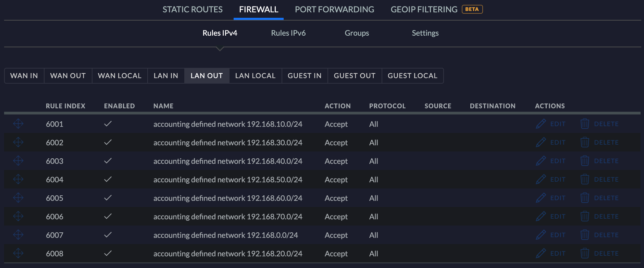Viewport: 644px width, 268px height.
Task: Sort by the Rule Index column header
Action: click(65, 106)
